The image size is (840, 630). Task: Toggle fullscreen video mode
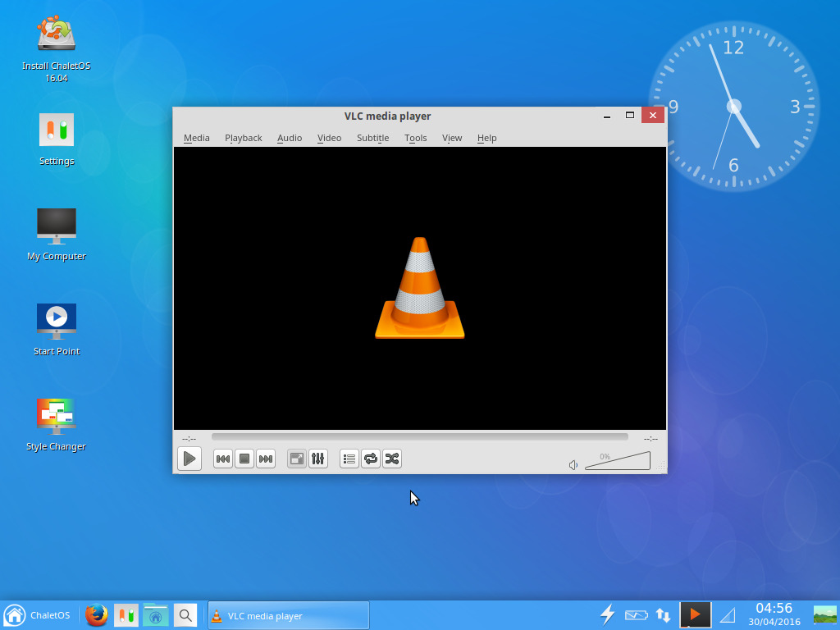click(297, 459)
